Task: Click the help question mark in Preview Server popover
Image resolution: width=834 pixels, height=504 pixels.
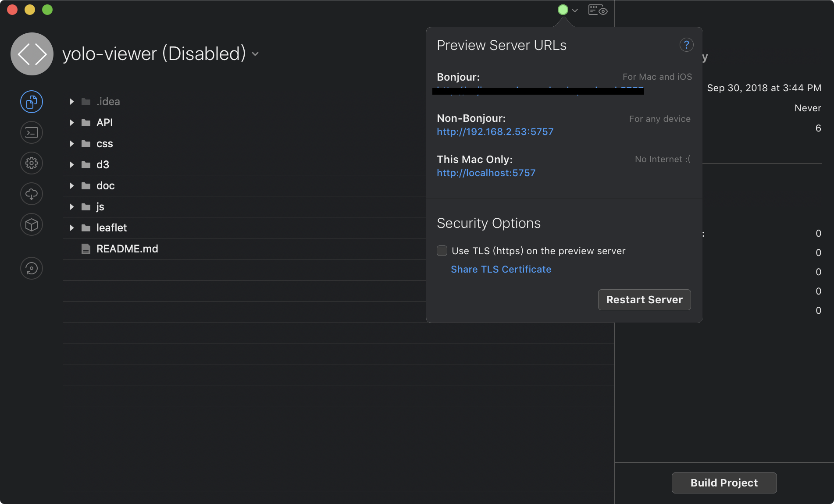Action: 686,44
